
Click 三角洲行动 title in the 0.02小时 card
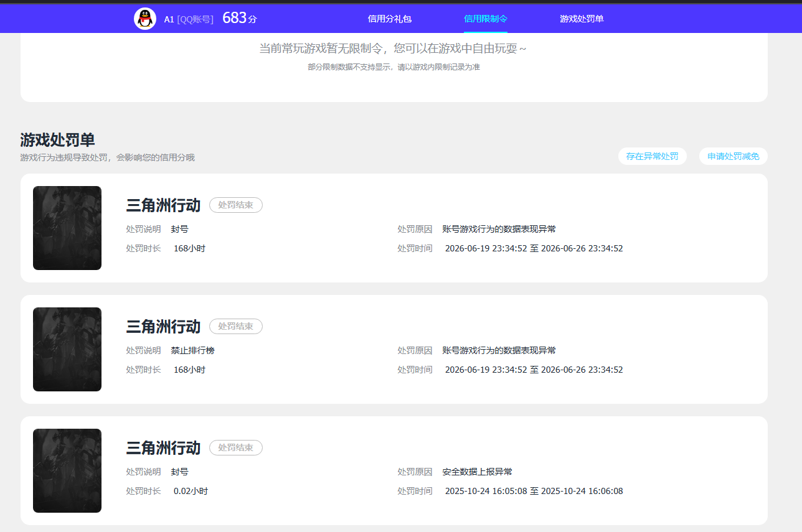[163, 448]
